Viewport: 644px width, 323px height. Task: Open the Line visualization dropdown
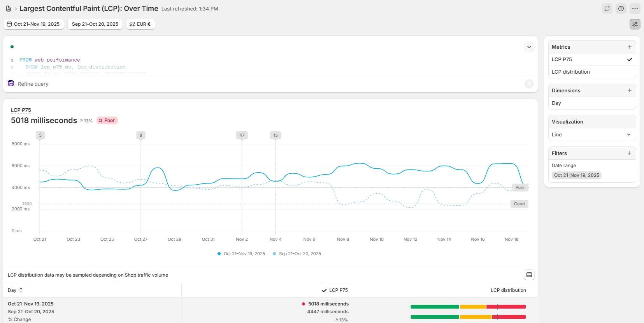(592, 134)
